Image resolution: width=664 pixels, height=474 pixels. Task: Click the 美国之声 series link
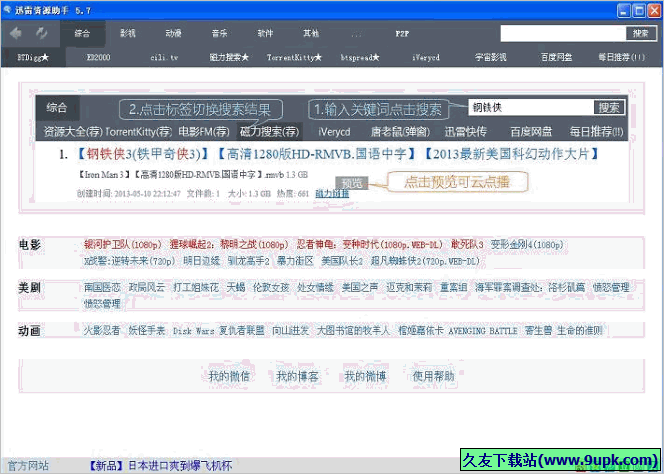[x=360, y=288]
